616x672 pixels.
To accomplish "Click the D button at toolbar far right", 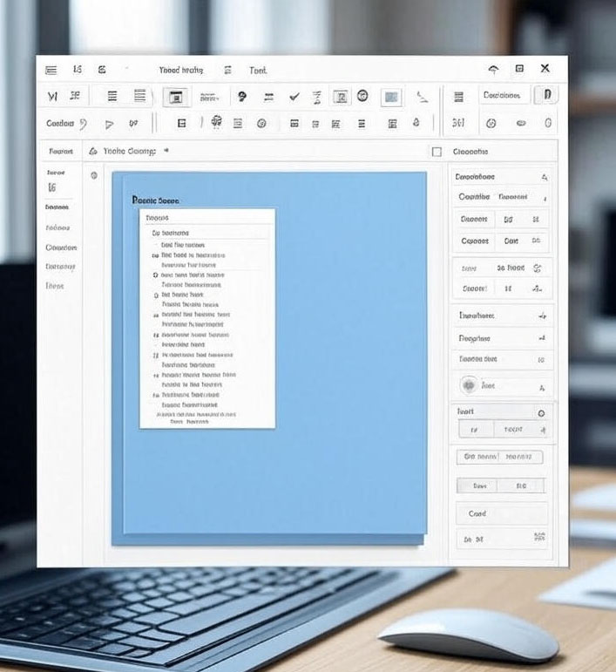I will [547, 95].
